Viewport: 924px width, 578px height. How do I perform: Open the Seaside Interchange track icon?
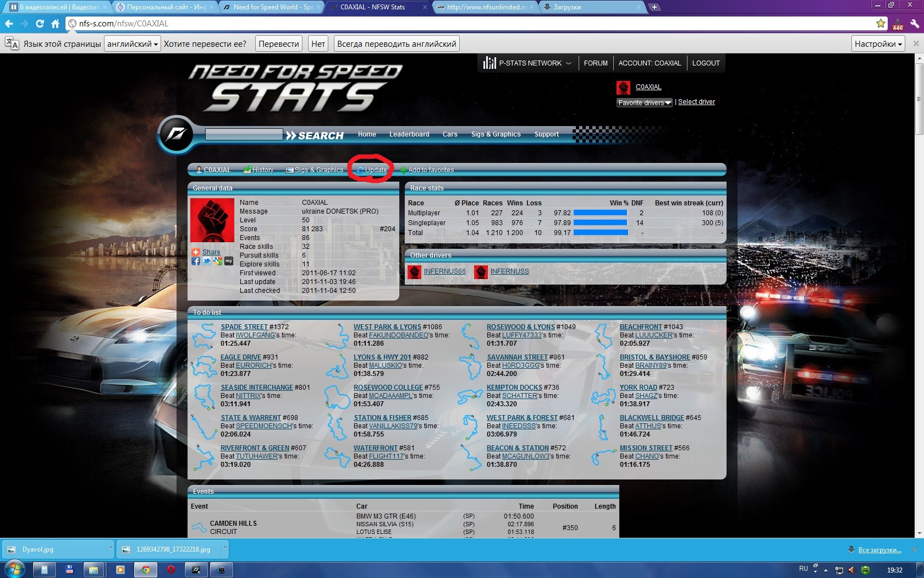coord(205,396)
